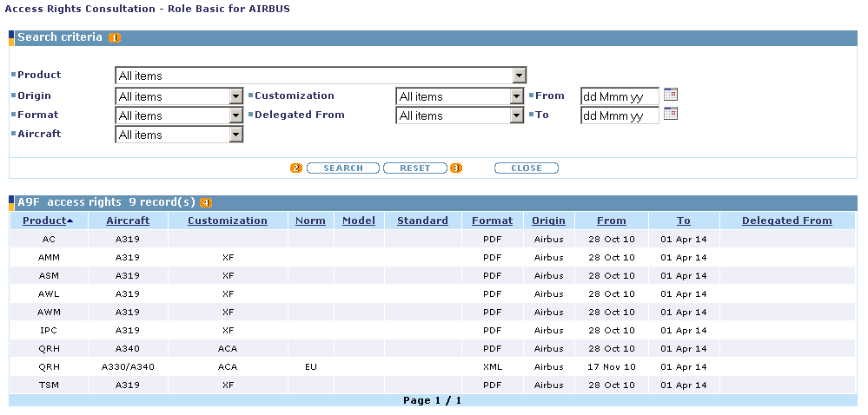868x415 pixels.
Task: Click the 17 Nov 10 date cell
Action: [x=612, y=367]
